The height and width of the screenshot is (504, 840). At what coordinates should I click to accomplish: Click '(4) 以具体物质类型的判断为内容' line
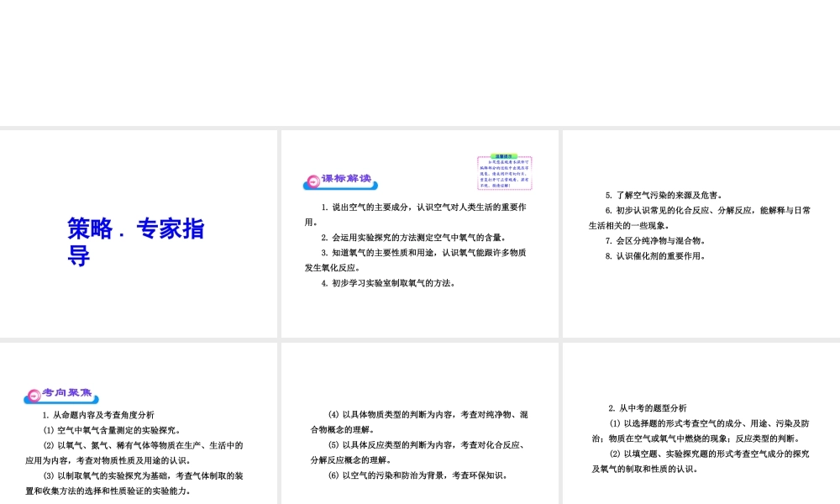(x=428, y=415)
